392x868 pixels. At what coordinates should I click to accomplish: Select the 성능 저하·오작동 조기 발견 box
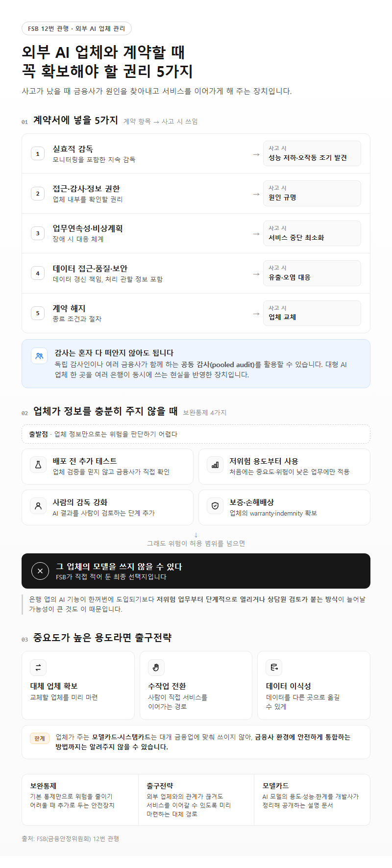pyautogui.click(x=312, y=153)
